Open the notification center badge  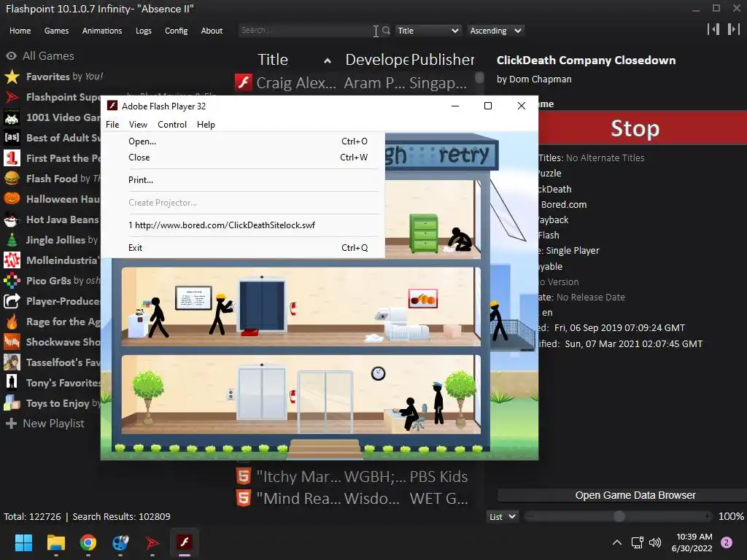[x=727, y=542]
